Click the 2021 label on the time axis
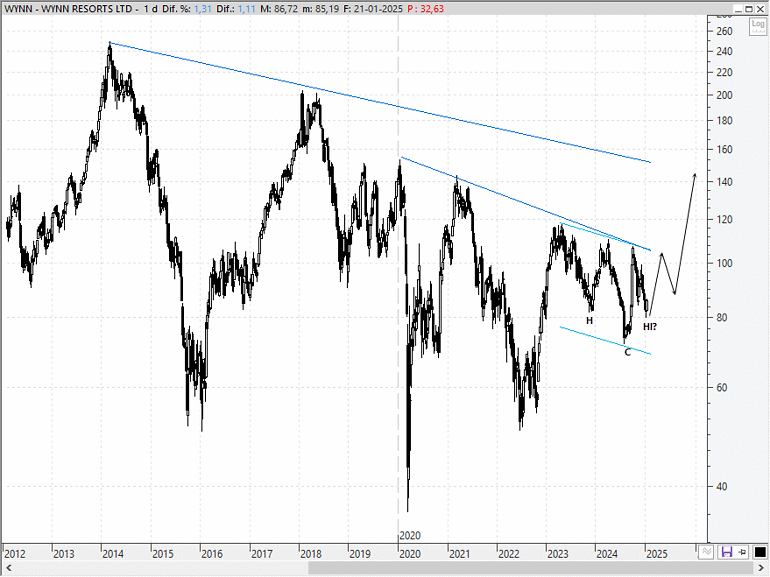This screenshot has height=577, width=770. pyautogui.click(x=460, y=554)
